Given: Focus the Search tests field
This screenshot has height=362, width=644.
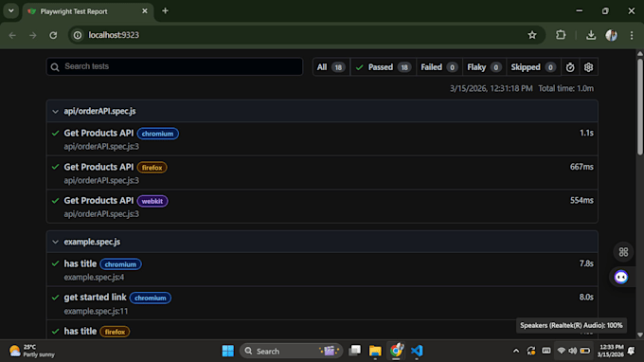Looking at the screenshot, I should point(174,66).
